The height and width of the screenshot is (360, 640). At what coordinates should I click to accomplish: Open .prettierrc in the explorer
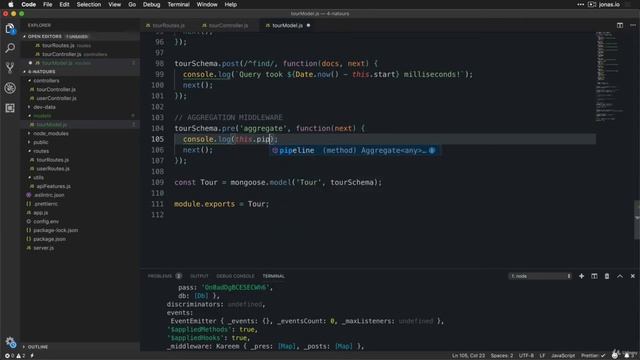(45, 204)
